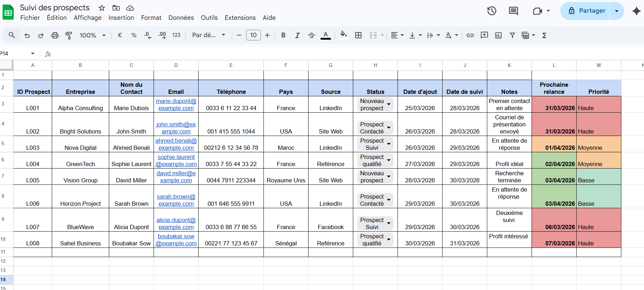The image size is (644, 290).
Task: Open marie.dupont@example.com email link
Action: [176, 104]
